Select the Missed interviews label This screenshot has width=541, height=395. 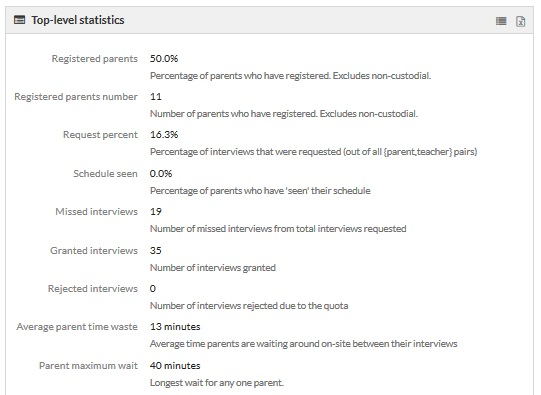pos(97,211)
